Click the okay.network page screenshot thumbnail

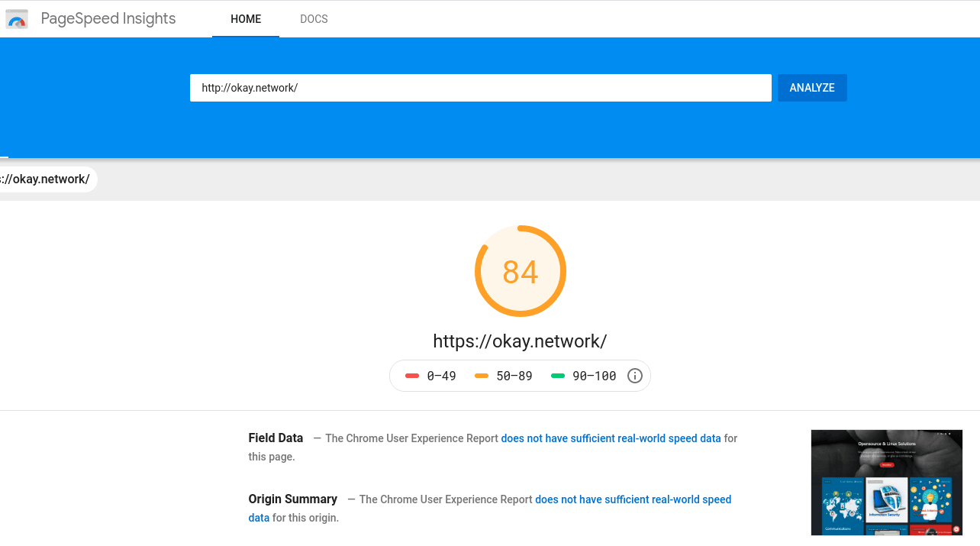tap(887, 483)
